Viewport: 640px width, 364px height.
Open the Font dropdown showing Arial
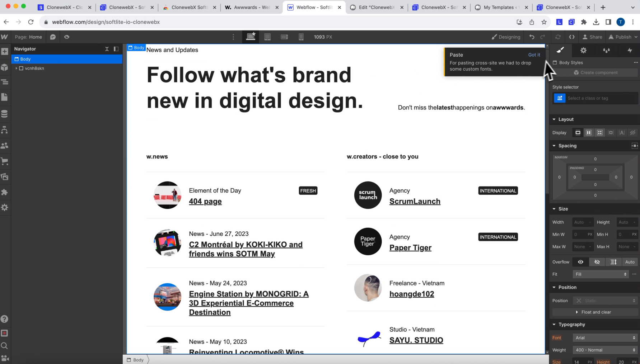coord(605,338)
